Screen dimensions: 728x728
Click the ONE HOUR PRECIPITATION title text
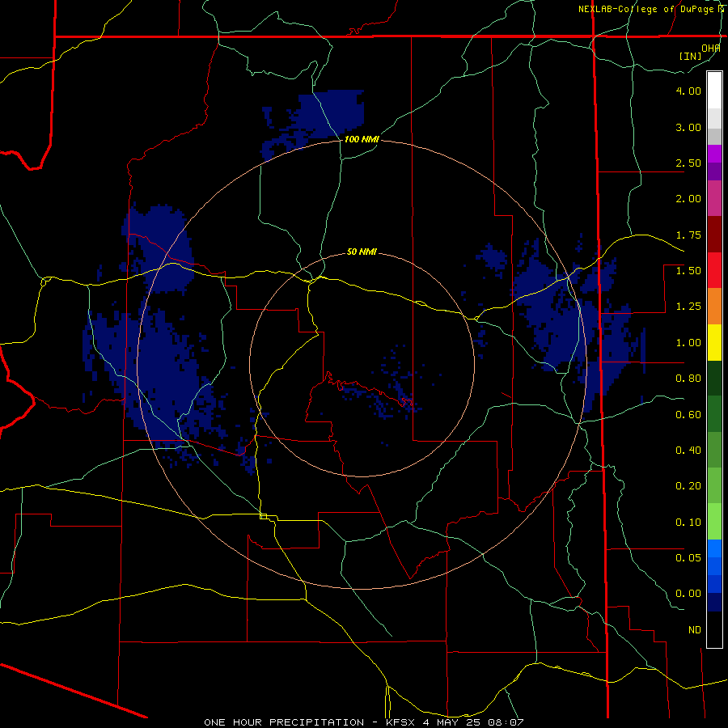pyautogui.click(x=284, y=722)
